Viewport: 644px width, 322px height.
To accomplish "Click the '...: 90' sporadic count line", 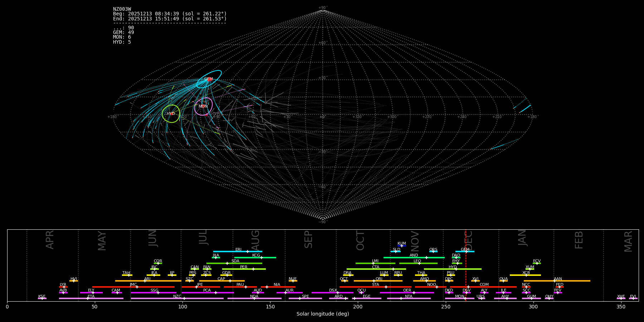I will pyautogui.click(x=123, y=28).
